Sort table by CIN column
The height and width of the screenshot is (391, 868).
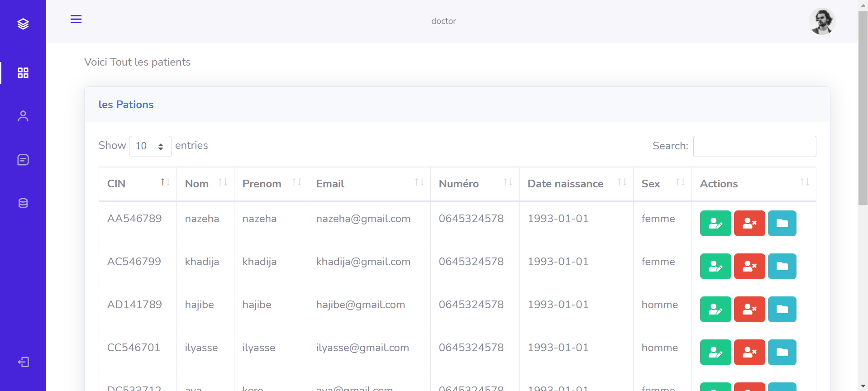click(138, 184)
